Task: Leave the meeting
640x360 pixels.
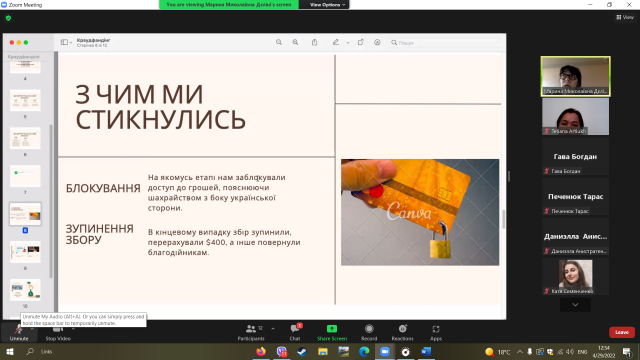Action: pyautogui.click(x=622, y=332)
